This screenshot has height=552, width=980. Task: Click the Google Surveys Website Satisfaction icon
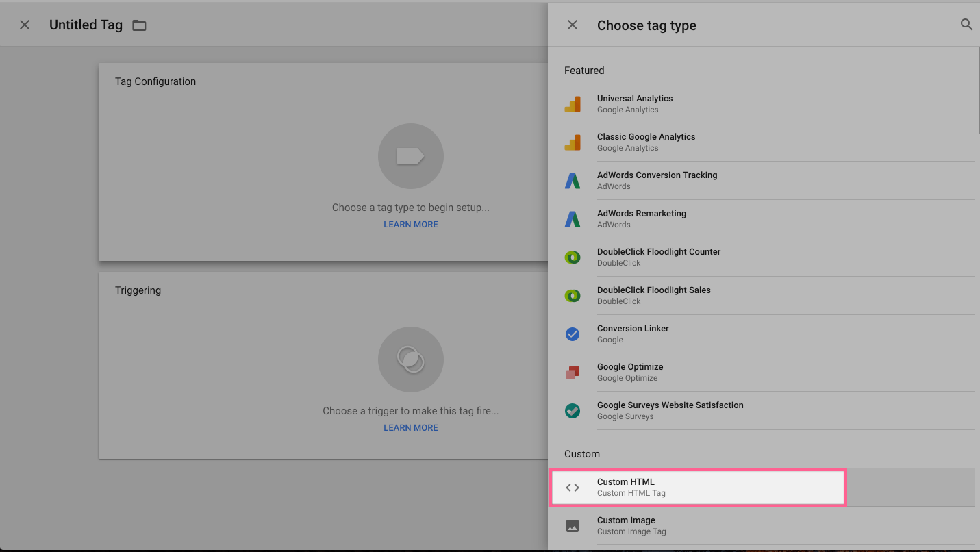point(573,410)
